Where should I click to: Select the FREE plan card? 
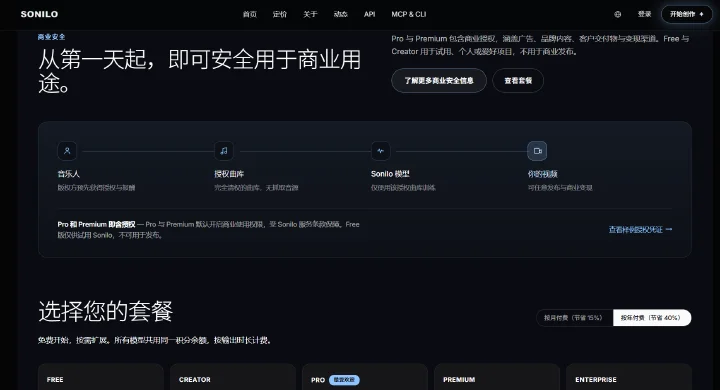coord(101,377)
